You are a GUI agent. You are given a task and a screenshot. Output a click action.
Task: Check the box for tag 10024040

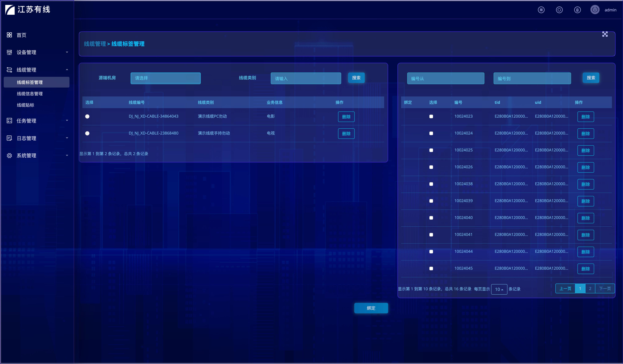coord(431,218)
